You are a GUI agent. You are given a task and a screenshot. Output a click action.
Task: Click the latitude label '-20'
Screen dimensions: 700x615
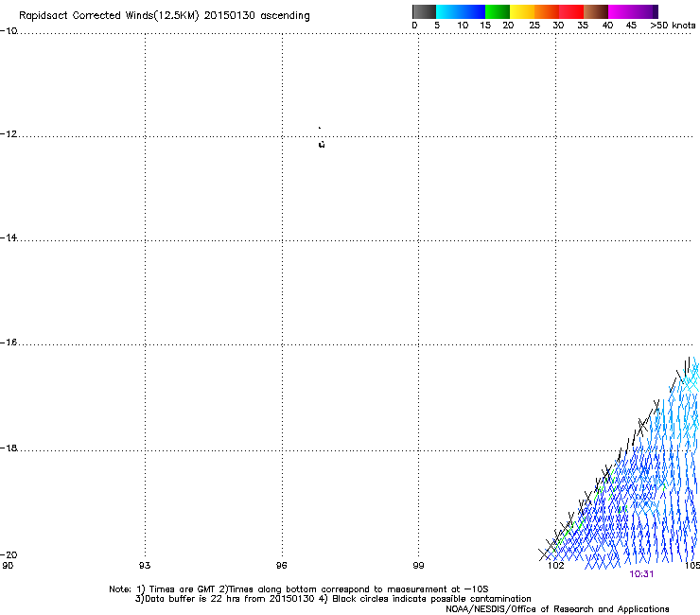(9, 554)
